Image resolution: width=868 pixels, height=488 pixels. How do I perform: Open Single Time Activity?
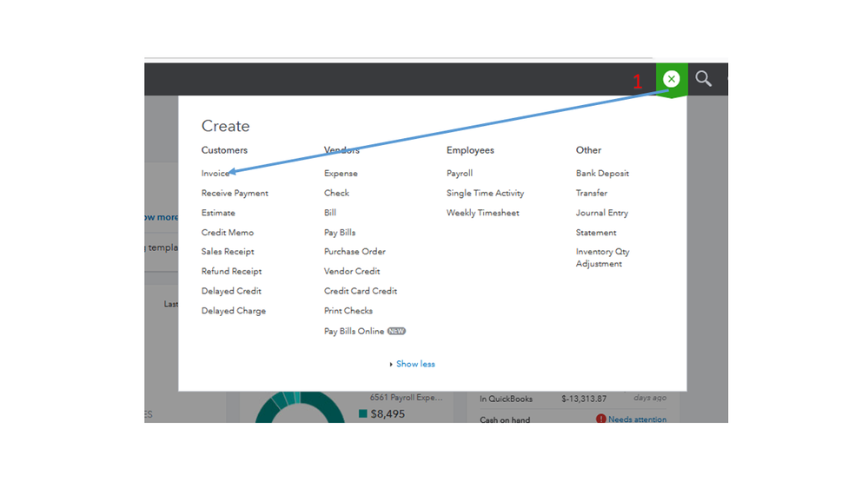point(485,193)
